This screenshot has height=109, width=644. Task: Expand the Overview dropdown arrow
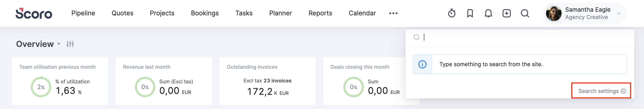(x=59, y=44)
